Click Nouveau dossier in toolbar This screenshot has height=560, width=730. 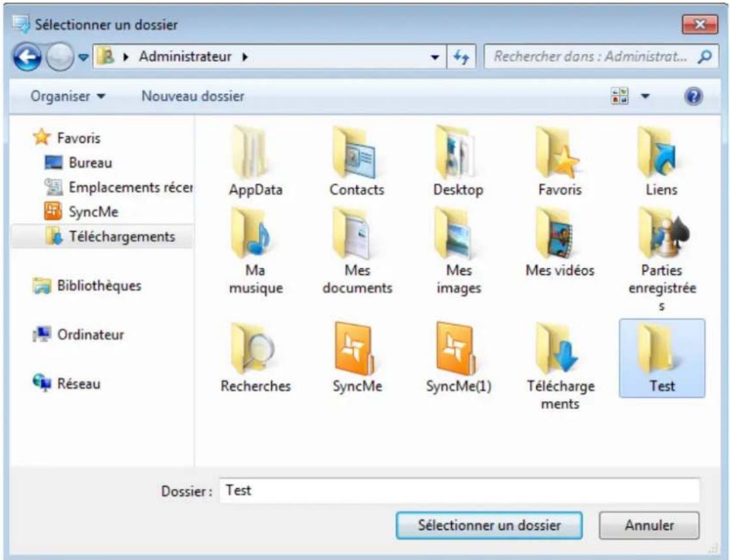[x=193, y=96]
